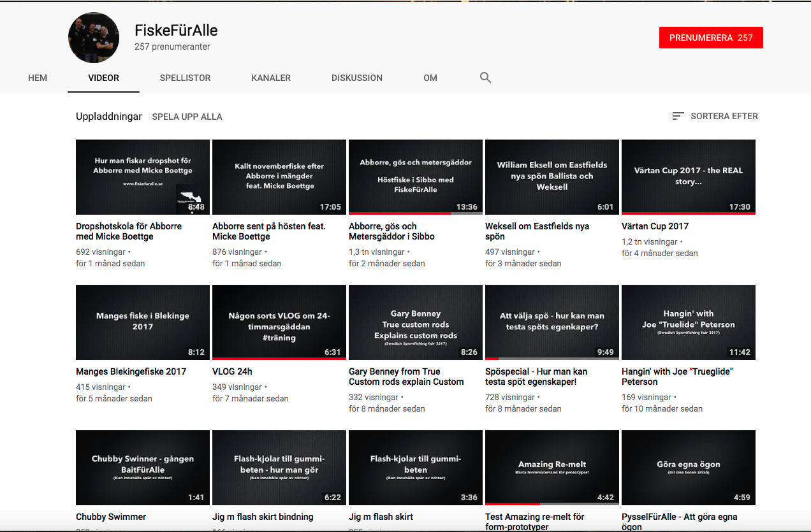Open the Manges fiske i Blekinge thumbnail
The image size is (811, 532).
pyautogui.click(x=143, y=322)
